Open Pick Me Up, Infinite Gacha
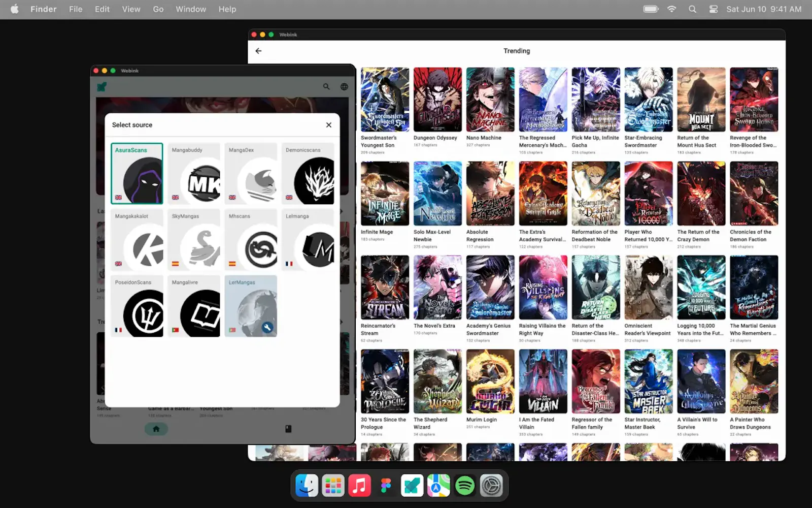 [596, 100]
